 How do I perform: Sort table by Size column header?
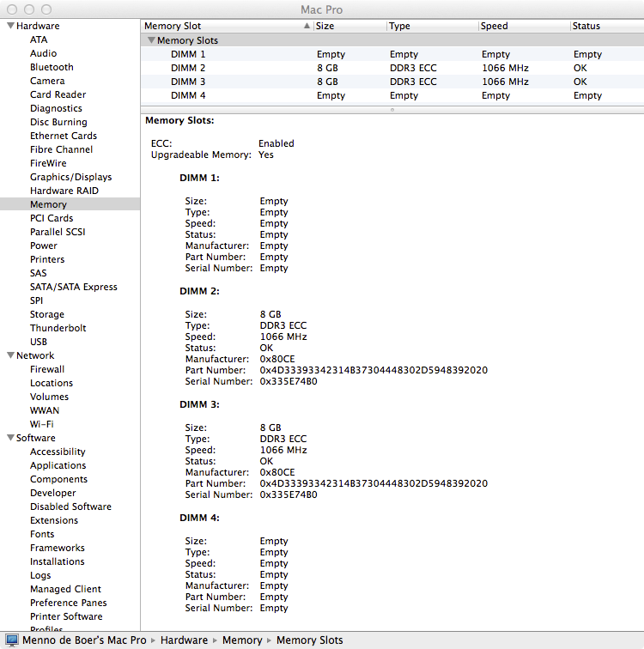click(x=350, y=26)
